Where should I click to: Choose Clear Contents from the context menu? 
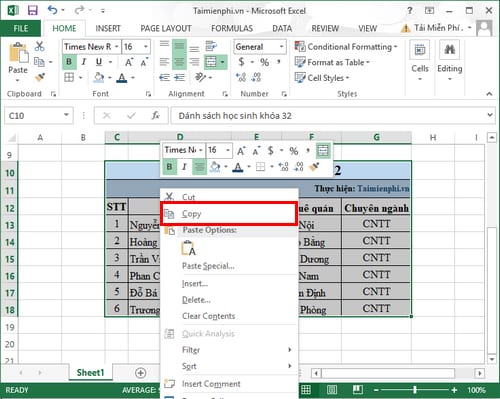click(229, 316)
